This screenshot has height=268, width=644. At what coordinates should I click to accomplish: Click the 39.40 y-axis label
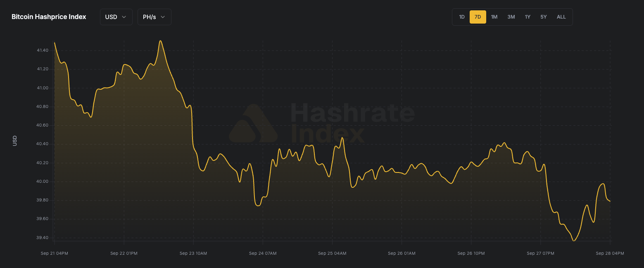coord(43,238)
